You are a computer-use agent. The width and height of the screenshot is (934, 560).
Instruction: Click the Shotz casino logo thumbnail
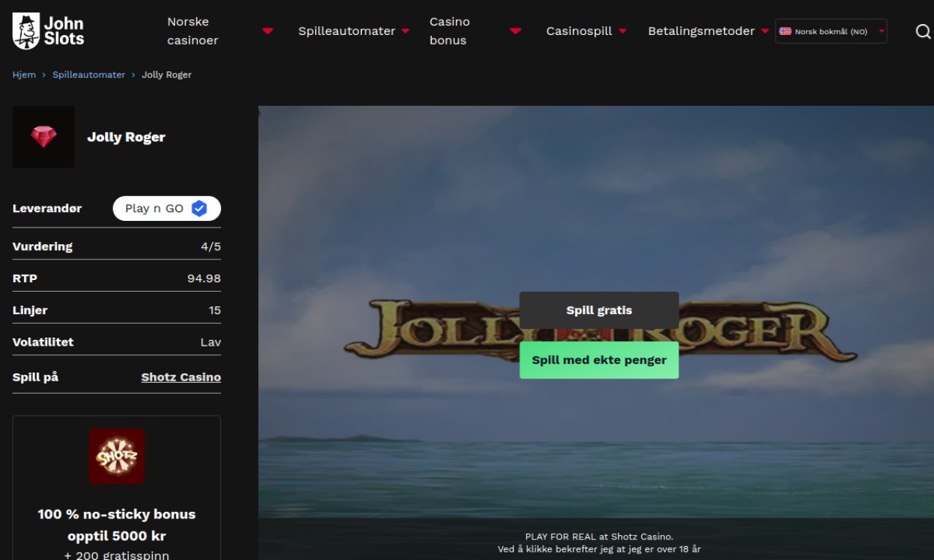coord(117,456)
